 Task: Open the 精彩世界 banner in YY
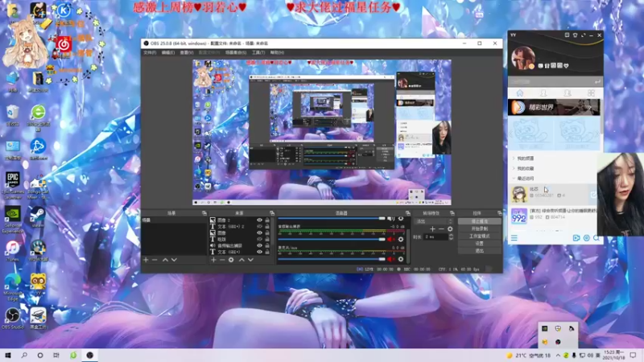coord(554,107)
